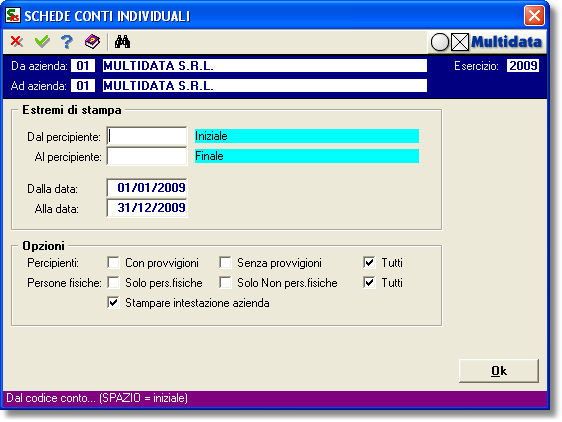
Task: Toggle Tutti checkbox in Persone fisiche row
Action: pos(369,283)
